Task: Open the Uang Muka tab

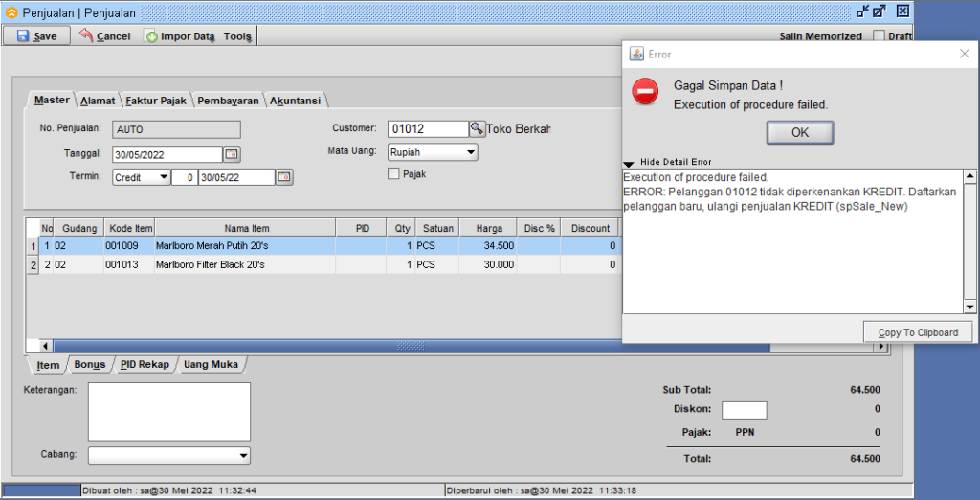Action: tap(211, 365)
